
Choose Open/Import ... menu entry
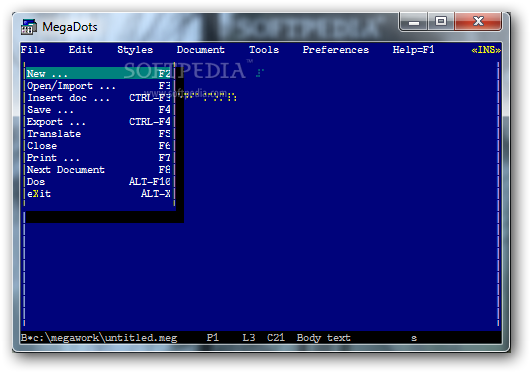99,86
